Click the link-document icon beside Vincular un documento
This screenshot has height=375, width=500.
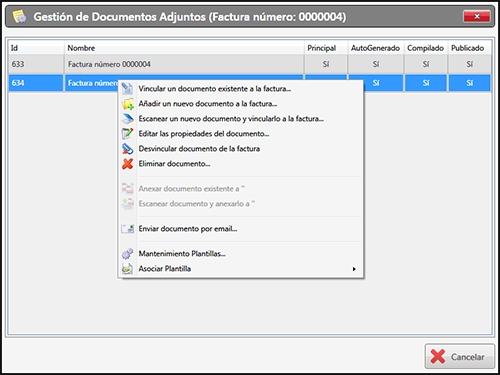[127, 89]
